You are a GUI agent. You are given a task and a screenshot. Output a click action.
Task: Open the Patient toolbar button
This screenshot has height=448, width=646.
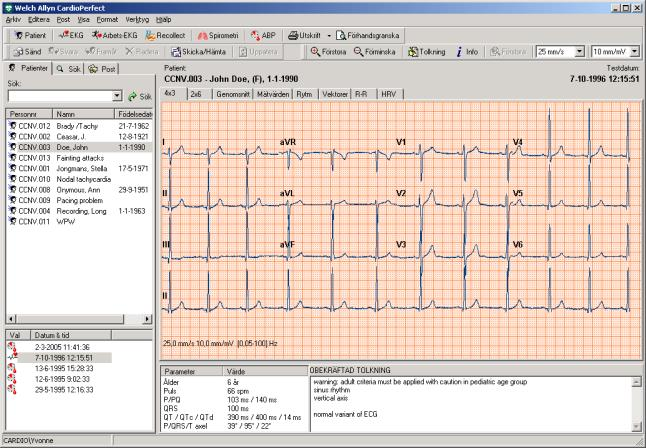point(30,35)
